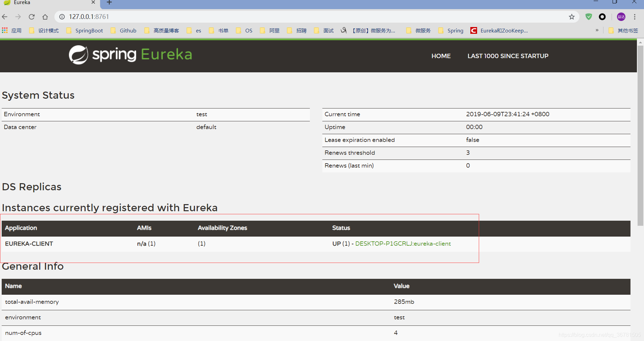This screenshot has width=644, height=341.
Task: Open the 招聘 bookmark folder
Action: pyautogui.click(x=297, y=30)
